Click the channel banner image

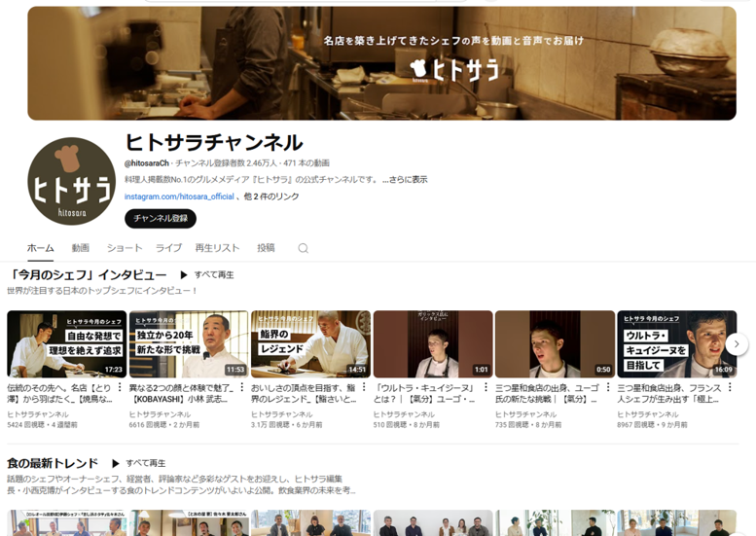tap(381, 63)
